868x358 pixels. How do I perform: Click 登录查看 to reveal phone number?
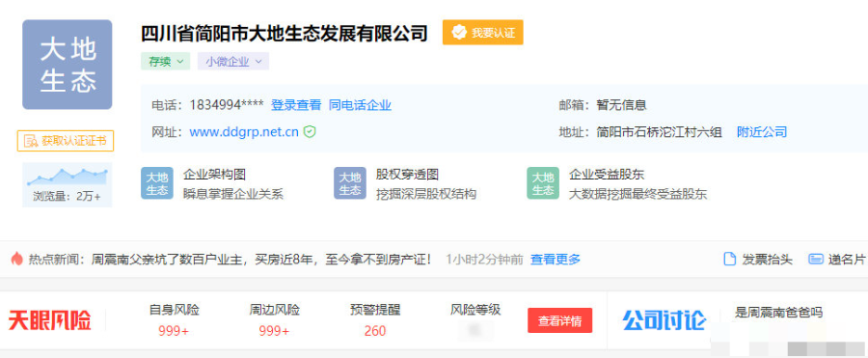pyautogui.click(x=296, y=105)
